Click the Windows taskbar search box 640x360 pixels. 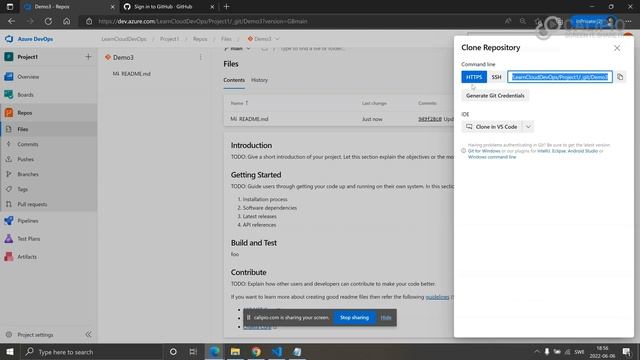pyautogui.click(x=91, y=351)
